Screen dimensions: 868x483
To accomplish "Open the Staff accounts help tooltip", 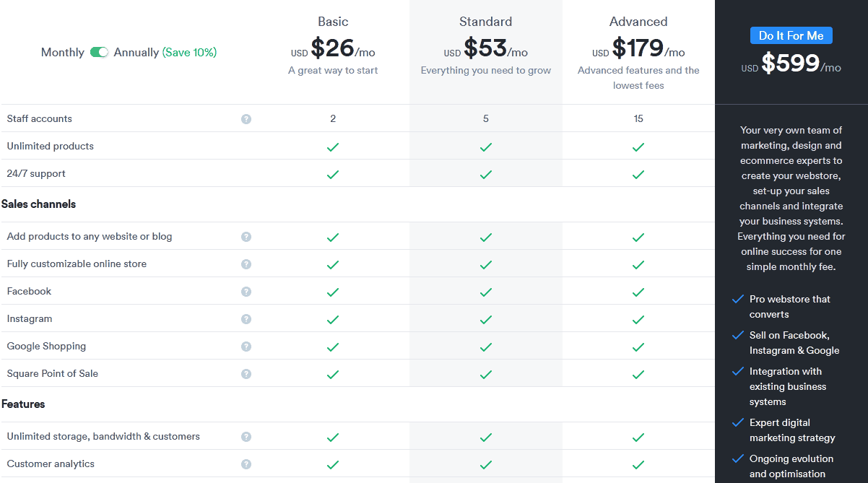I will pyautogui.click(x=246, y=118).
